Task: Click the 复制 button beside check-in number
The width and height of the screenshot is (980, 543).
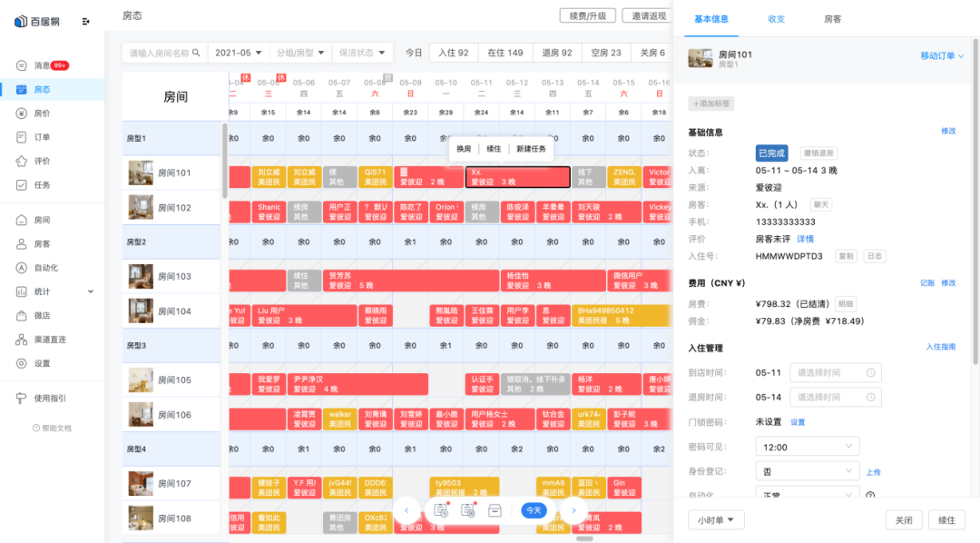Action: [x=846, y=256]
